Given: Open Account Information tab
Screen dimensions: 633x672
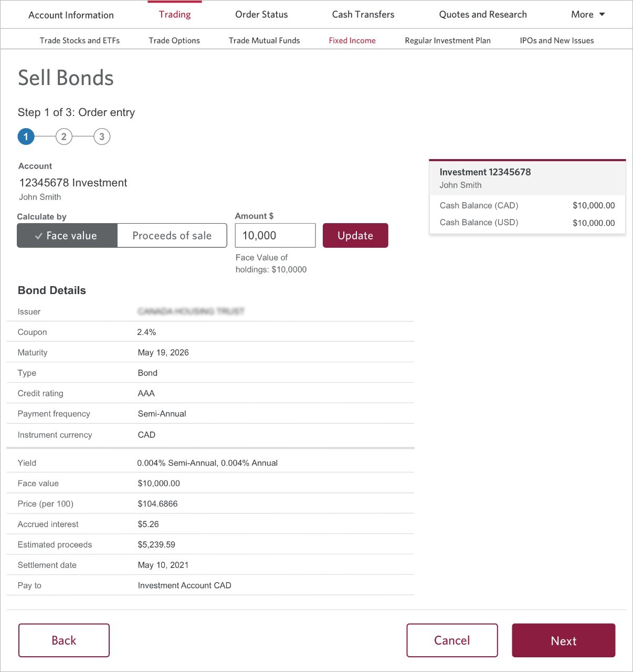Looking at the screenshot, I should [71, 15].
